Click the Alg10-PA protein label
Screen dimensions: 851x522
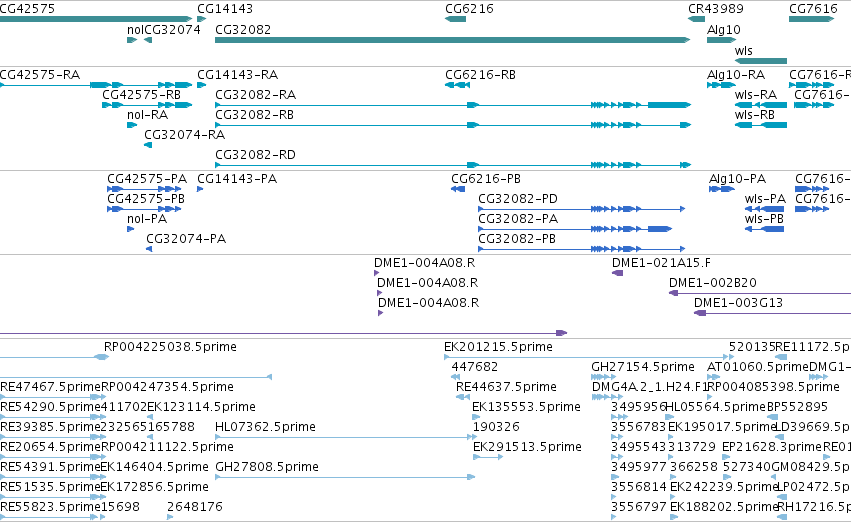pos(738,179)
